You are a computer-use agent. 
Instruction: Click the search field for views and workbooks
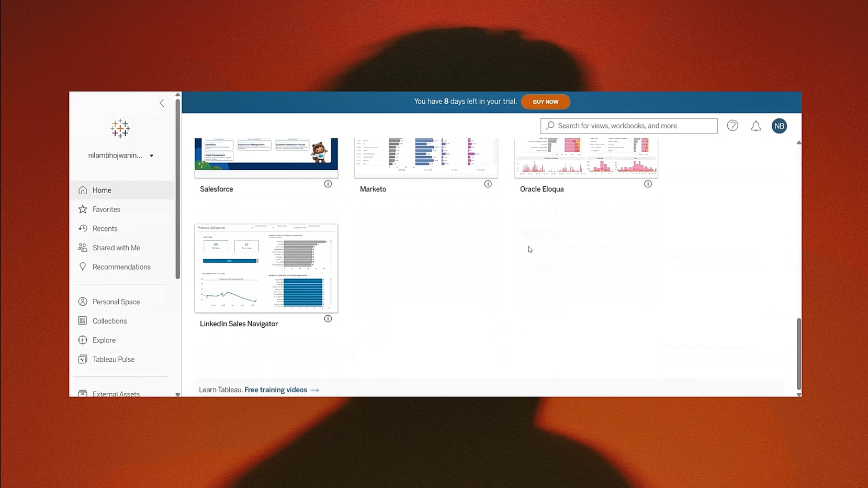tap(629, 126)
